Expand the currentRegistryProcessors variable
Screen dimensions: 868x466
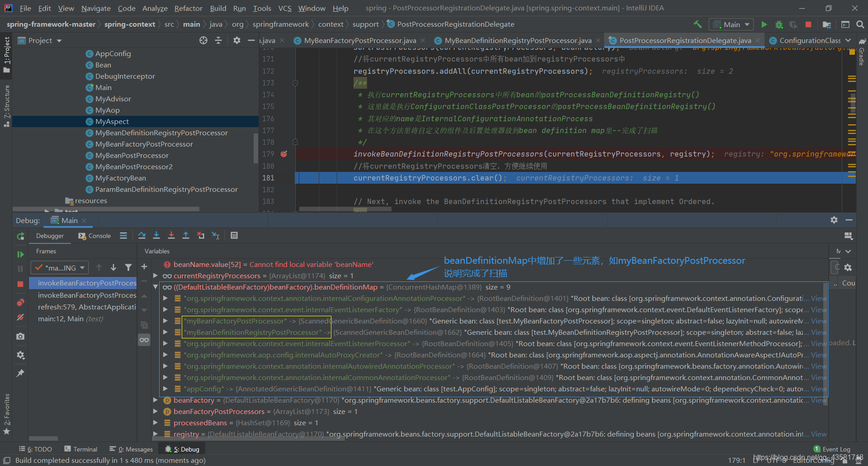tap(155, 276)
